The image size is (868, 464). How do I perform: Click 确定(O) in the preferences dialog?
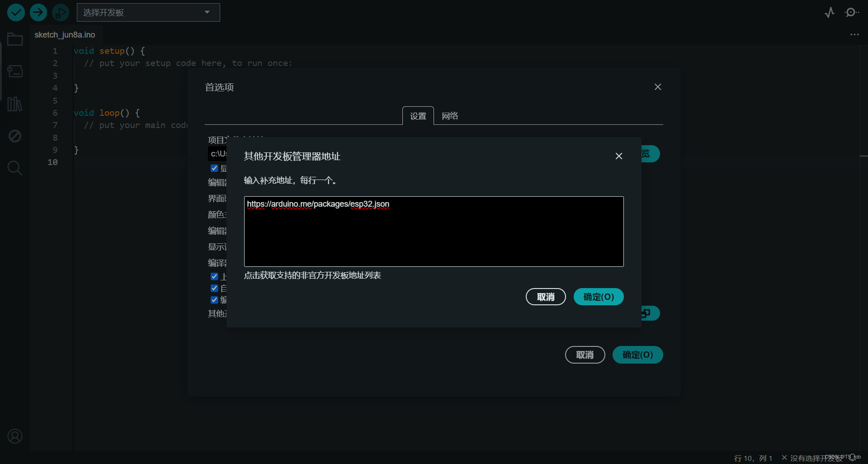pyautogui.click(x=638, y=355)
